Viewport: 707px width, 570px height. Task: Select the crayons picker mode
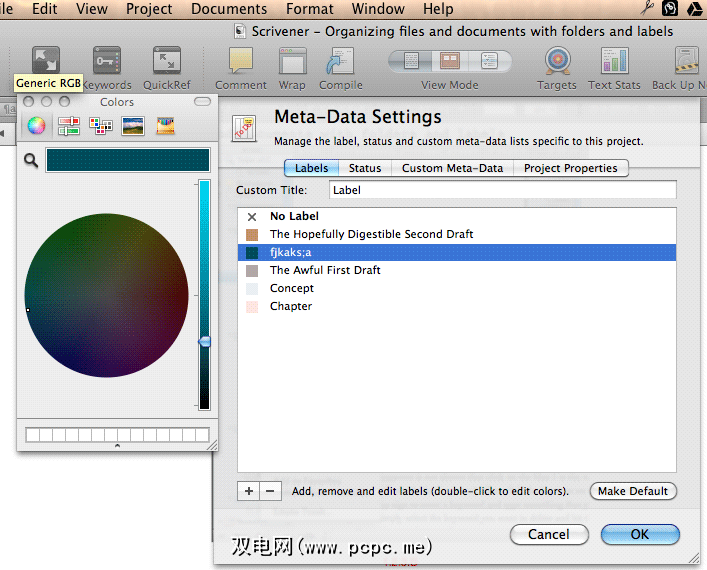point(165,126)
